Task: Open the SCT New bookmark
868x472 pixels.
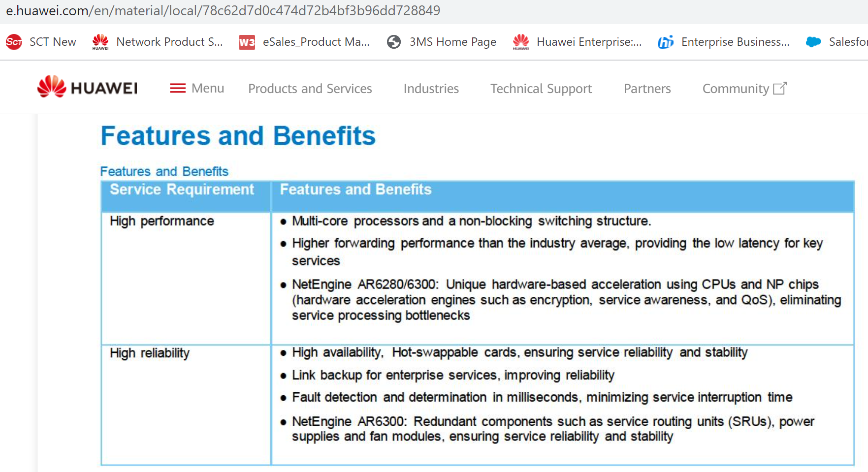Action: pos(41,42)
